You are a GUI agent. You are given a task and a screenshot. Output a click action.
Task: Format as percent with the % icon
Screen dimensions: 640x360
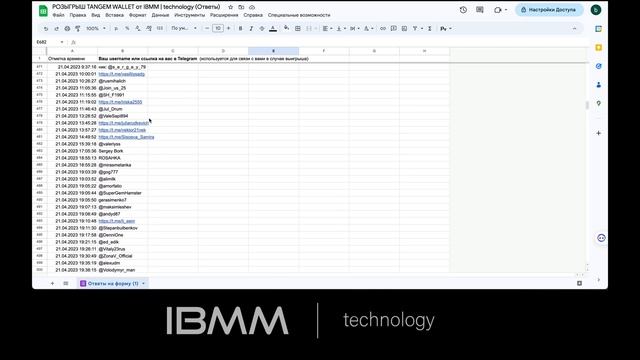pyautogui.click(x=127, y=29)
